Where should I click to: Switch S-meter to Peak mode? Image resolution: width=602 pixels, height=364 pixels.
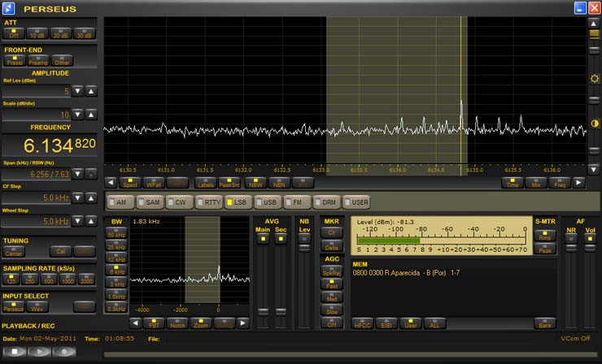click(x=545, y=248)
